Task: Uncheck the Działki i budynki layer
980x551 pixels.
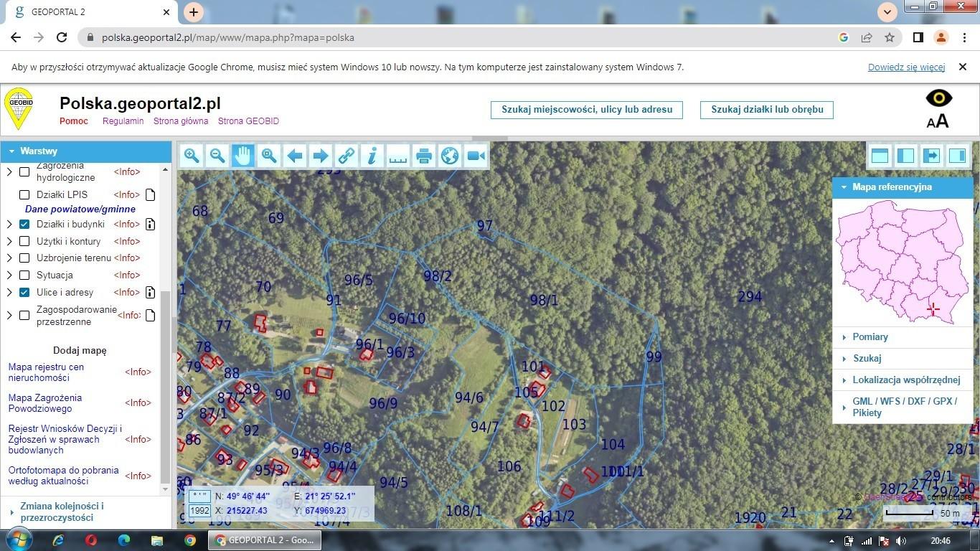Action: pyautogui.click(x=24, y=224)
